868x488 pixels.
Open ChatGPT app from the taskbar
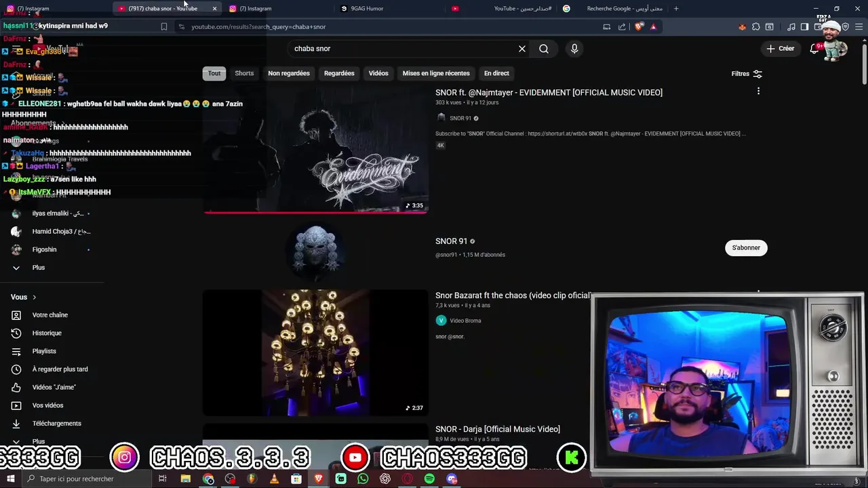click(385, 479)
